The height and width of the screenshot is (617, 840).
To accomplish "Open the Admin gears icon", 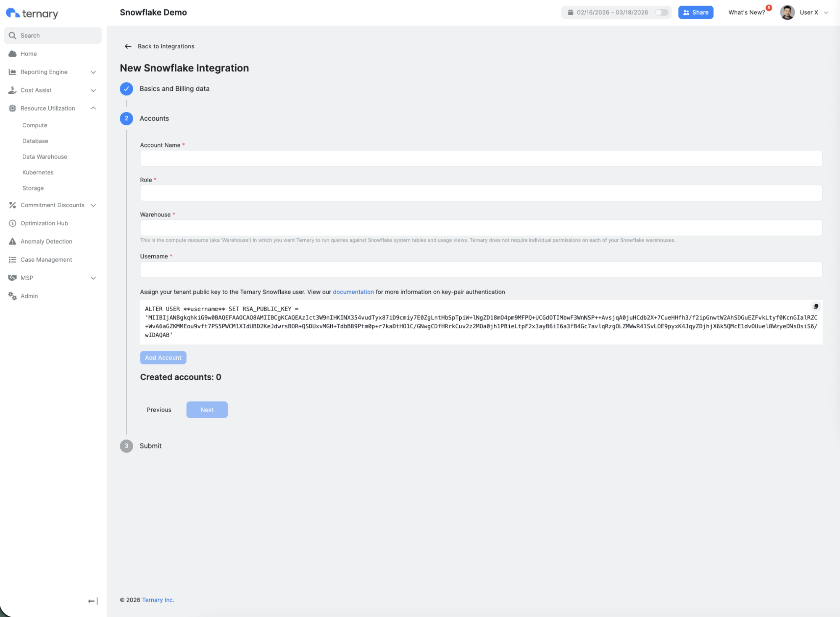I will [x=13, y=296].
